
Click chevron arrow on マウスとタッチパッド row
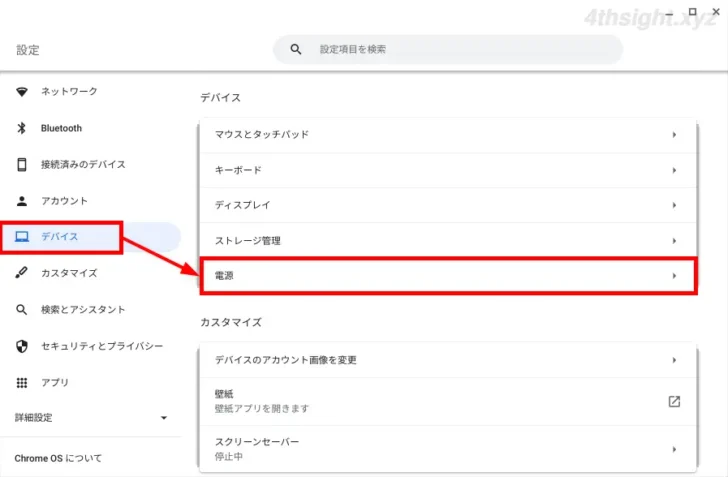click(674, 135)
